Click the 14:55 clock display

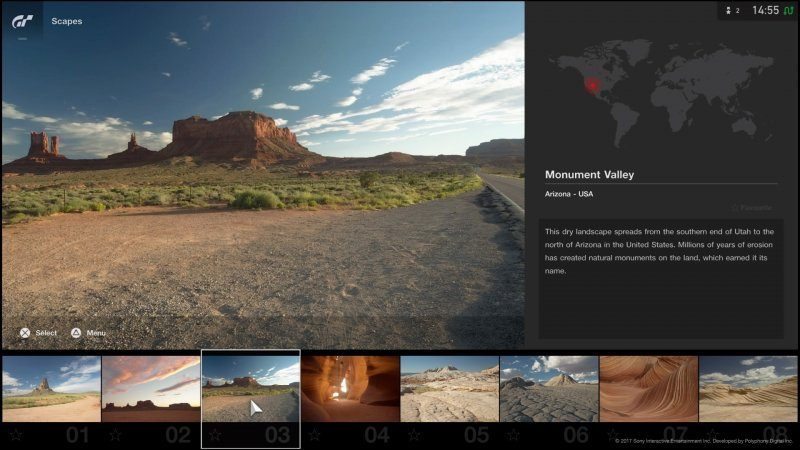pos(765,10)
